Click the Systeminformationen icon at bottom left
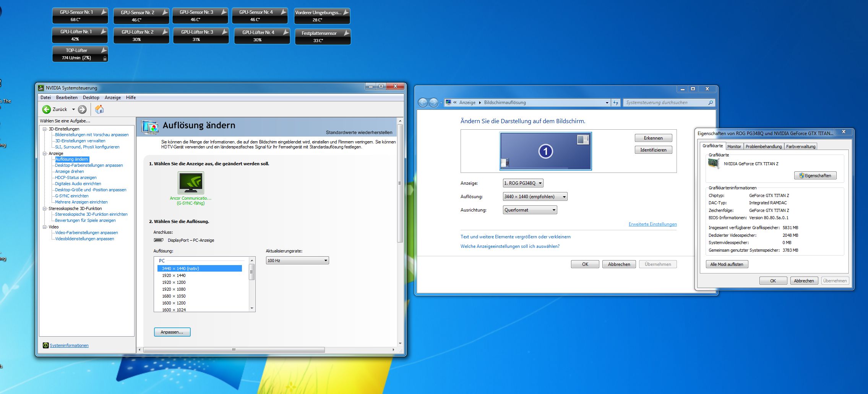Screen dimensions: 868x394 tap(45, 345)
